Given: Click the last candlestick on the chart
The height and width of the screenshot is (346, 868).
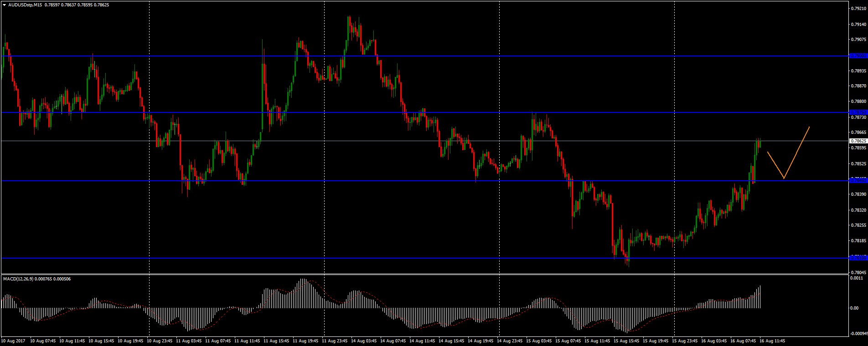Looking at the screenshot, I should click(760, 143).
